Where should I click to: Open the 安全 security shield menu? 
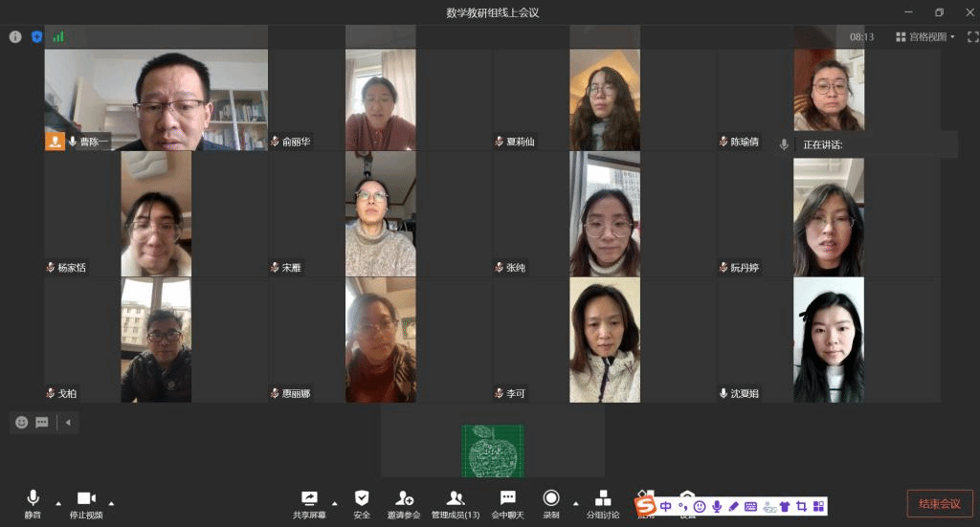click(362, 504)
